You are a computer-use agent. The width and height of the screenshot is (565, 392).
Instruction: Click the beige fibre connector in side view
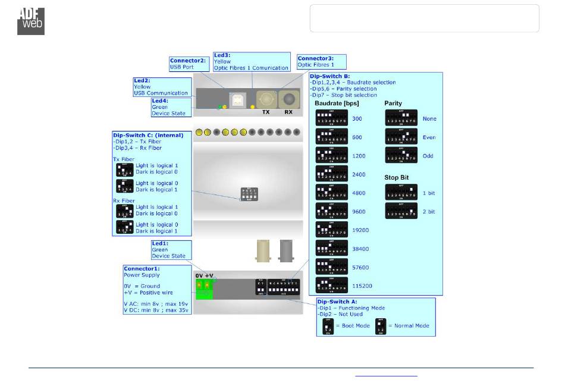pyautogui.click(x=264, y=251)
